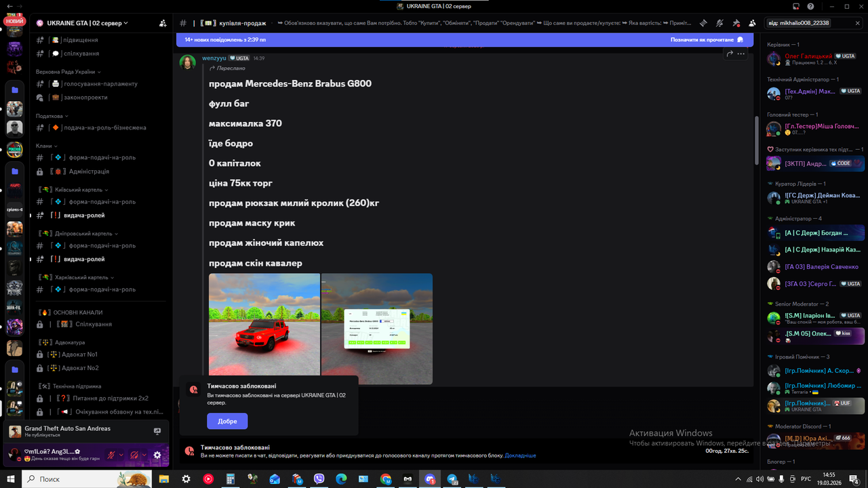Open Google Chrome from the taskbar
The height and width of the screenshot is (488, 868).
386,479
